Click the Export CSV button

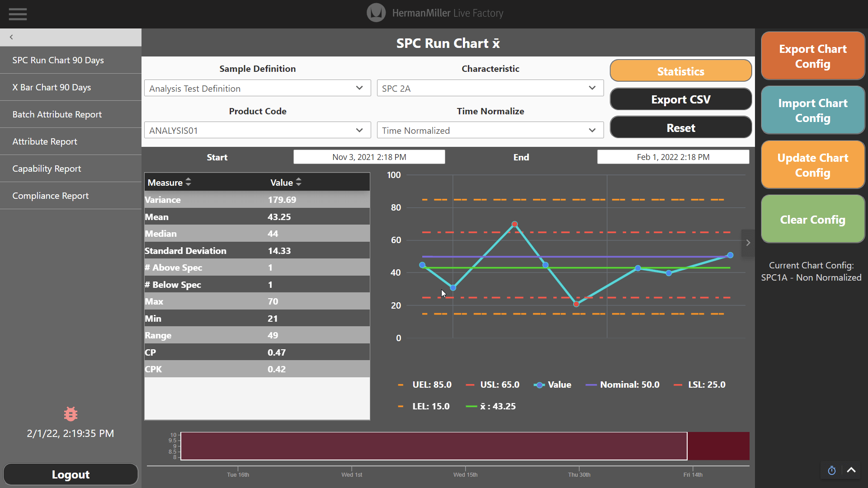click(680, 99)
